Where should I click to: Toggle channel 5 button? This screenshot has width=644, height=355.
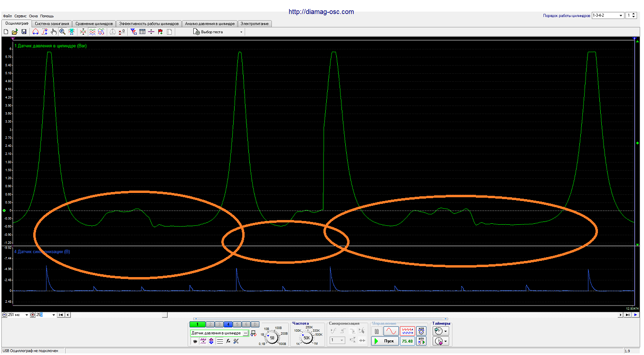click(237, 325)
